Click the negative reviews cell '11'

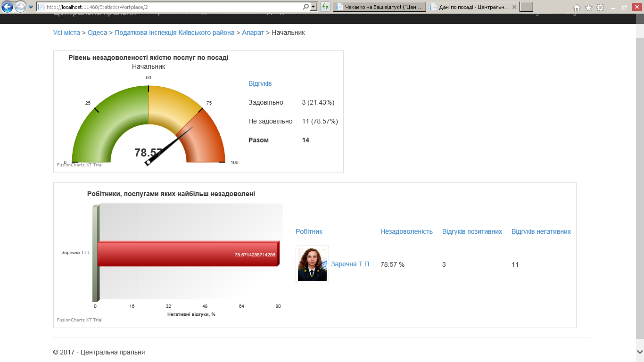coord(515,264)
